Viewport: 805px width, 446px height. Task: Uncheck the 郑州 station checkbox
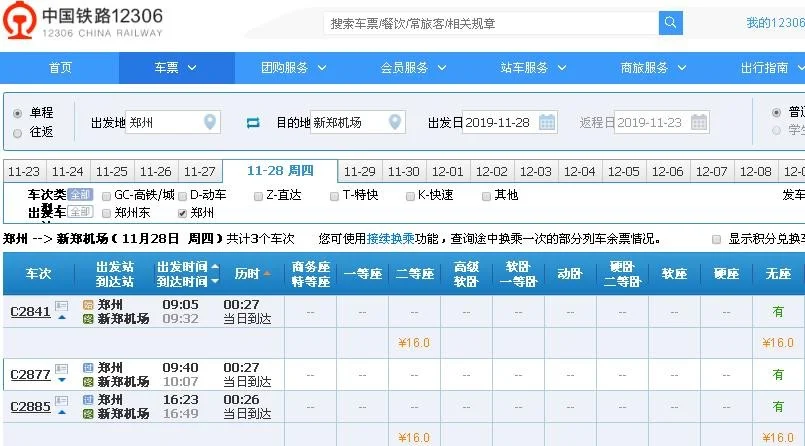point(182,214)
